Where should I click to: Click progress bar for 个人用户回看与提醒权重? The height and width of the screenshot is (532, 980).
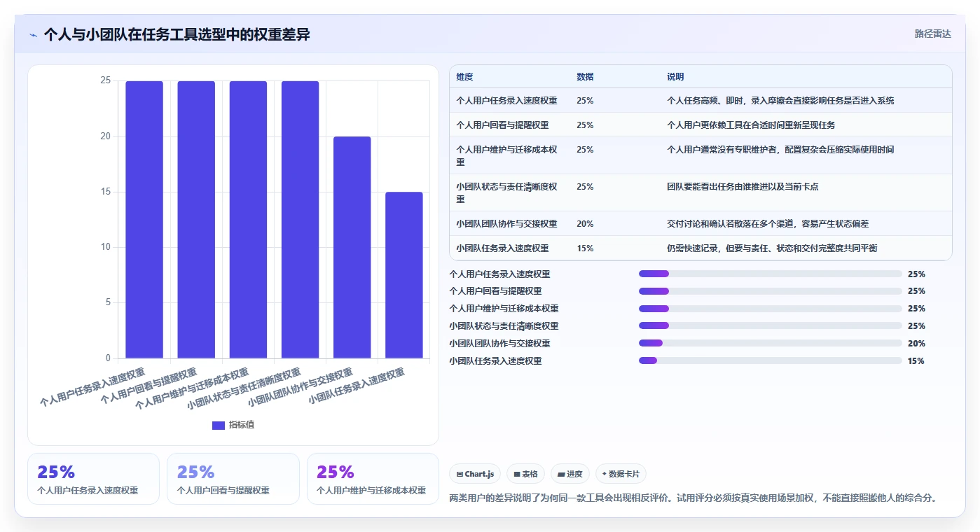[x=770, y=291]
